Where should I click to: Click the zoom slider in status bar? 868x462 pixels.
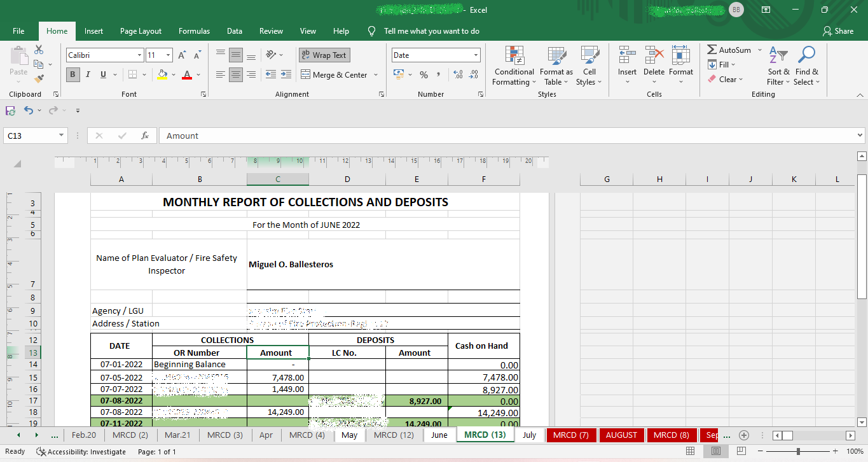797,451
